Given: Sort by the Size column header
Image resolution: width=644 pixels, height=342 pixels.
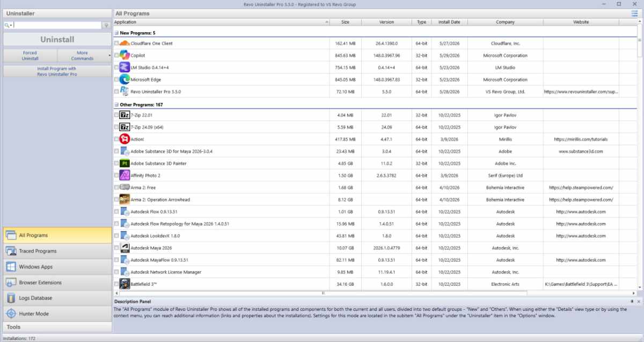Looking at the screenshot, I should (346, 22).
